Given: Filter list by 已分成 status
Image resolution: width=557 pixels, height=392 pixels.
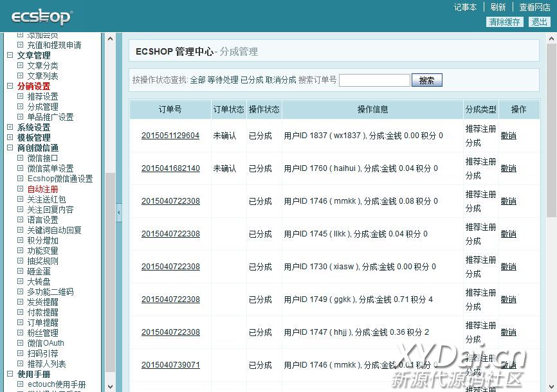Looking at the screenshot, I should (252, 80).
